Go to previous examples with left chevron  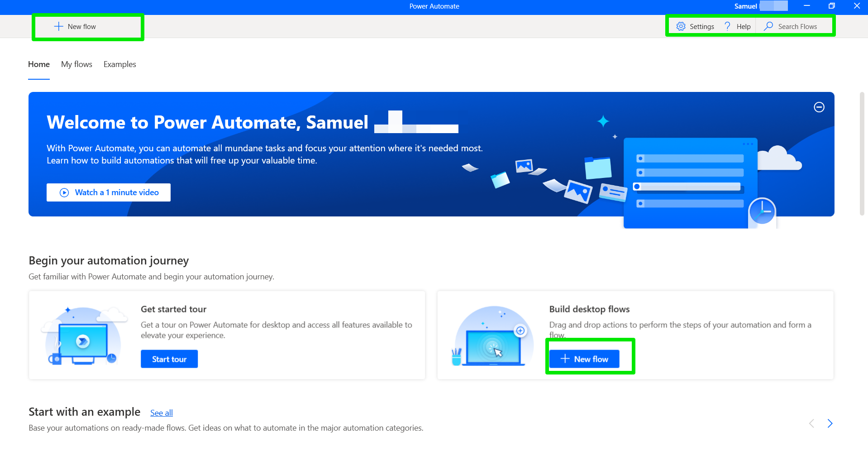[x=811, y=423]
